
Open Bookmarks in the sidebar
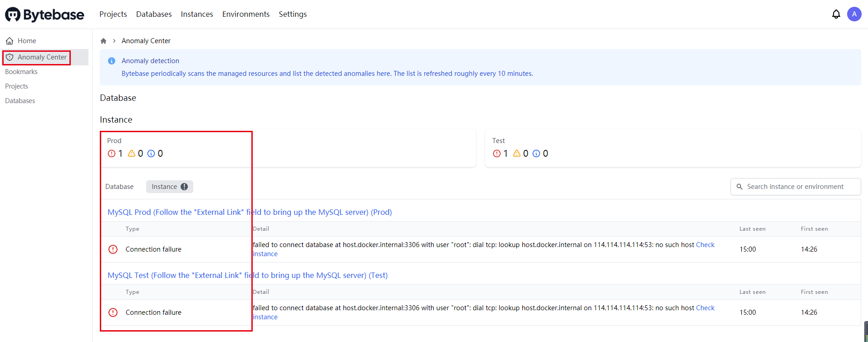click(21, 72)
